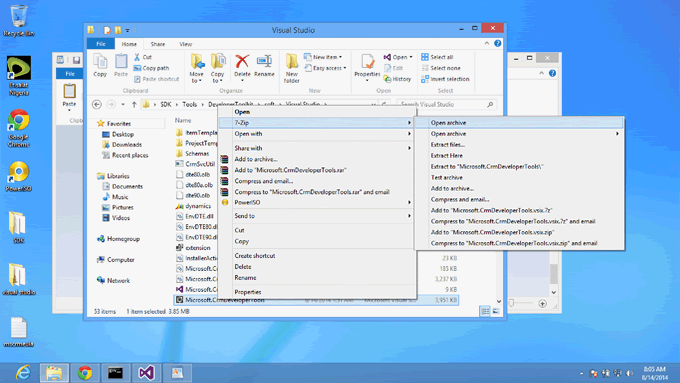Click zoom slider plus in background window
Viewport: 680px width, 383px height.
[x=543, y=304]
